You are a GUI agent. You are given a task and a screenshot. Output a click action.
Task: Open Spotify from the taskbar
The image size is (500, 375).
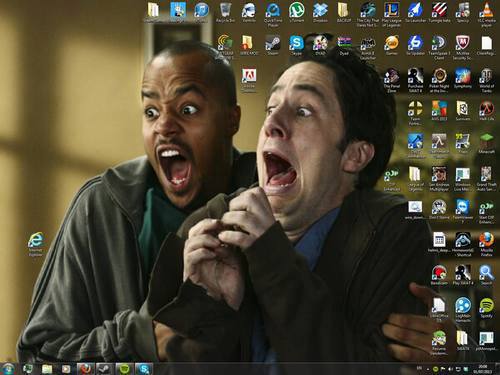[124, 369]
